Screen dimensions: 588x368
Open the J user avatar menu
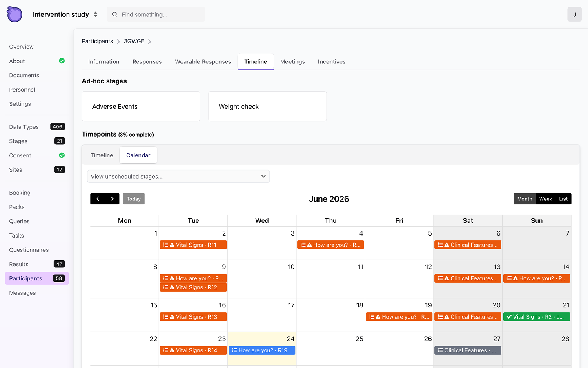click(x=575, y=14)
